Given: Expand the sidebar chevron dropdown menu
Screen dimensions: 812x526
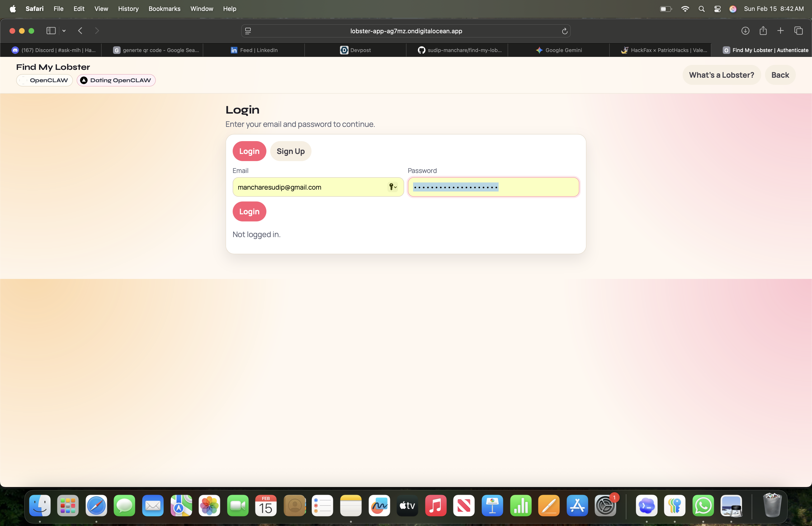Looking at the screenshot, I should (64, 31).
